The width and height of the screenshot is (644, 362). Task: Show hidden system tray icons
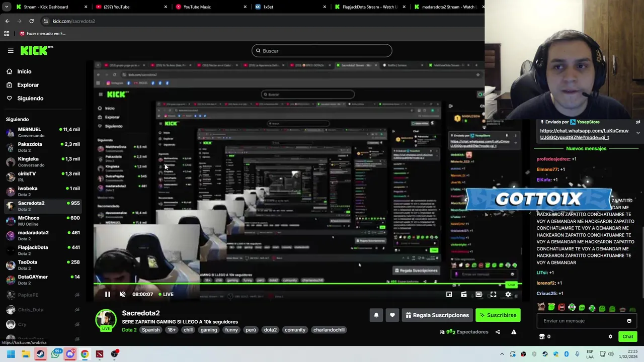click(502, 354)
